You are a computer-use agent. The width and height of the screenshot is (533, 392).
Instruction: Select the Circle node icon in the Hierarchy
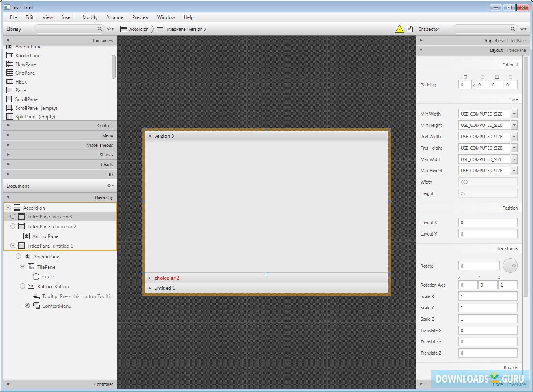36,276
